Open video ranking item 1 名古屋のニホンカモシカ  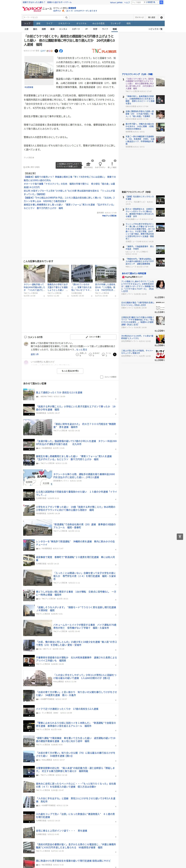pyautogui.click(x=140, y=198)
